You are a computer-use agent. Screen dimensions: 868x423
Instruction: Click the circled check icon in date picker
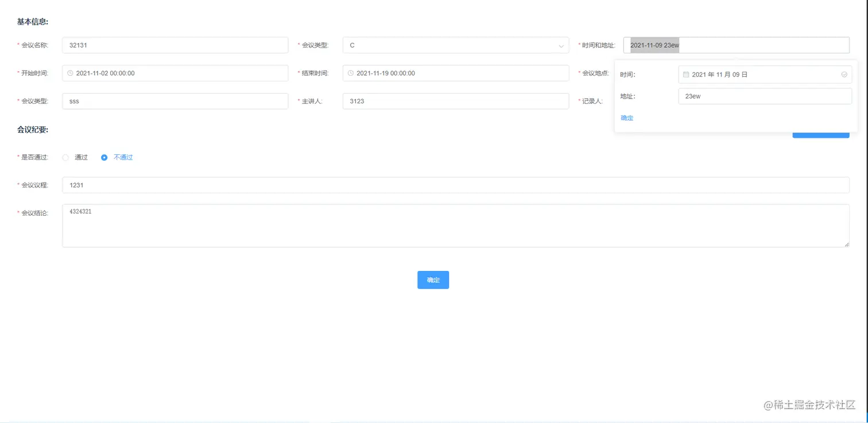pos(844,75)
